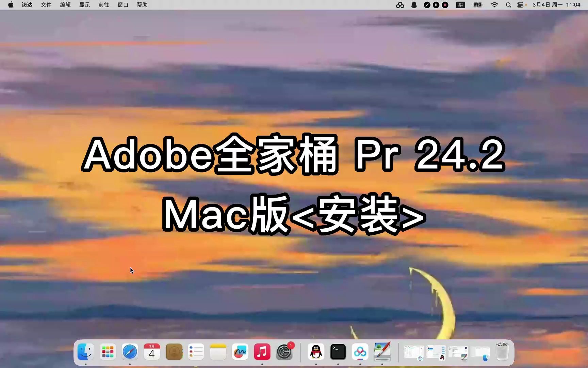Open Terminal from the Dock
Viewport: 588px width, 368px height.
[x=338, y=352]
